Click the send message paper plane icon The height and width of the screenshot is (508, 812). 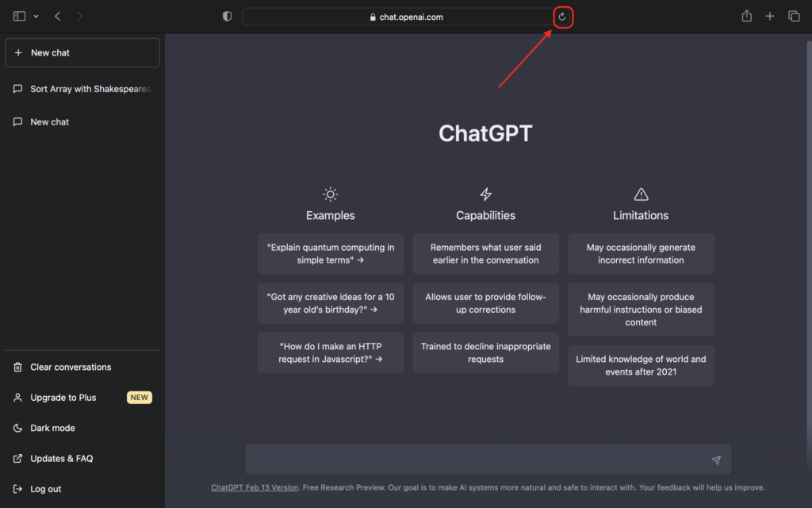715,460
